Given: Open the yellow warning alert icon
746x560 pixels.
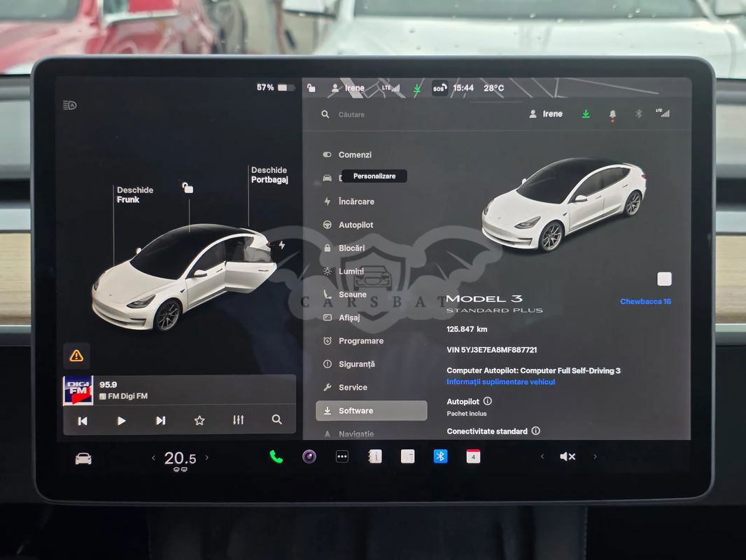Looking at the screenshot, I should (x=76, y=356).
